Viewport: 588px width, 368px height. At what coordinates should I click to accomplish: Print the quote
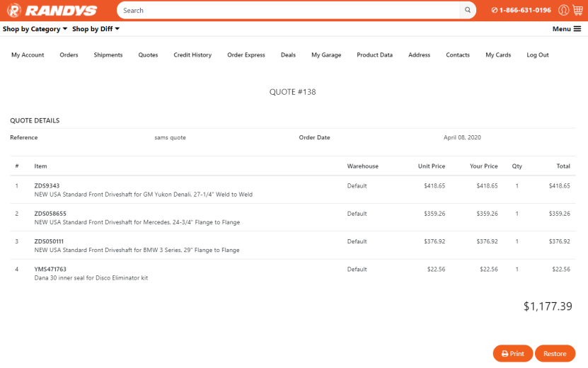coord(512,353)
